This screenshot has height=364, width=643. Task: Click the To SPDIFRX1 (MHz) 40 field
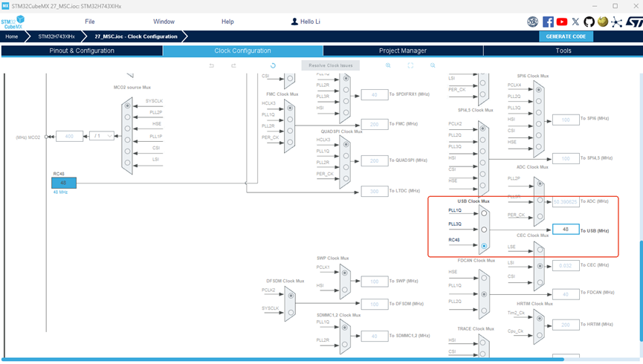[x=375, y=94]
